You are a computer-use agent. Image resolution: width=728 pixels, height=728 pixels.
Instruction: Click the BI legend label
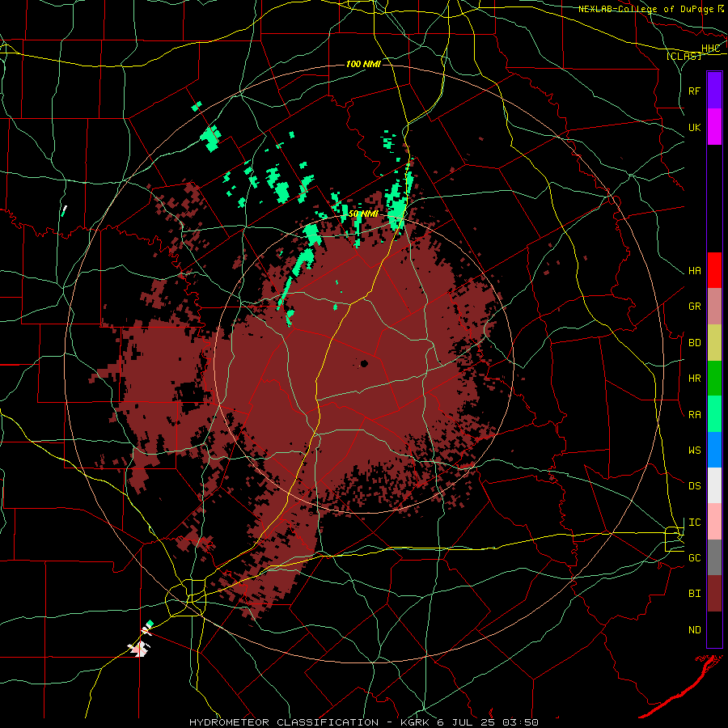pyautogui.click(x=694, y=594)
